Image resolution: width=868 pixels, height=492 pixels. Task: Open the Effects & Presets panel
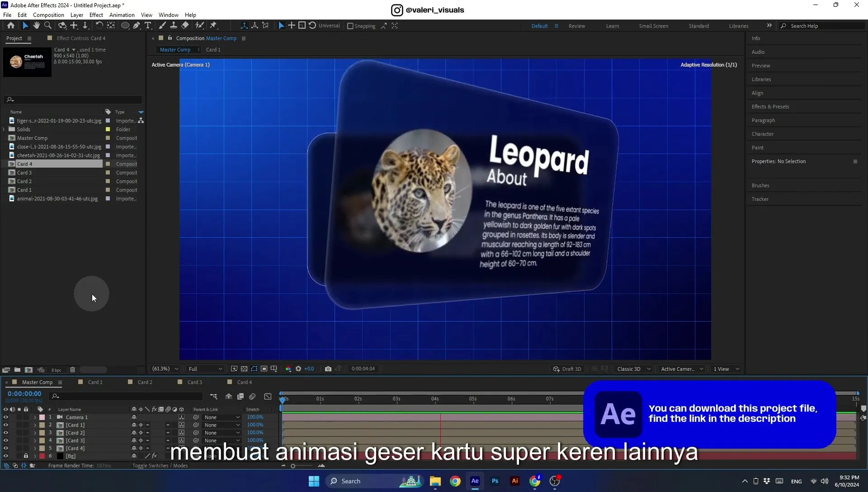coord(770,107)
